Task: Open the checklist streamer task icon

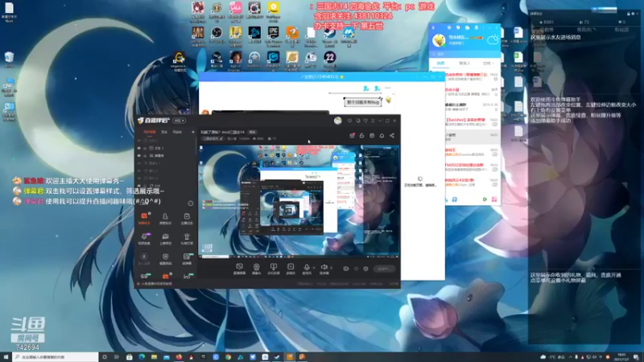Action: click(187, 217)
